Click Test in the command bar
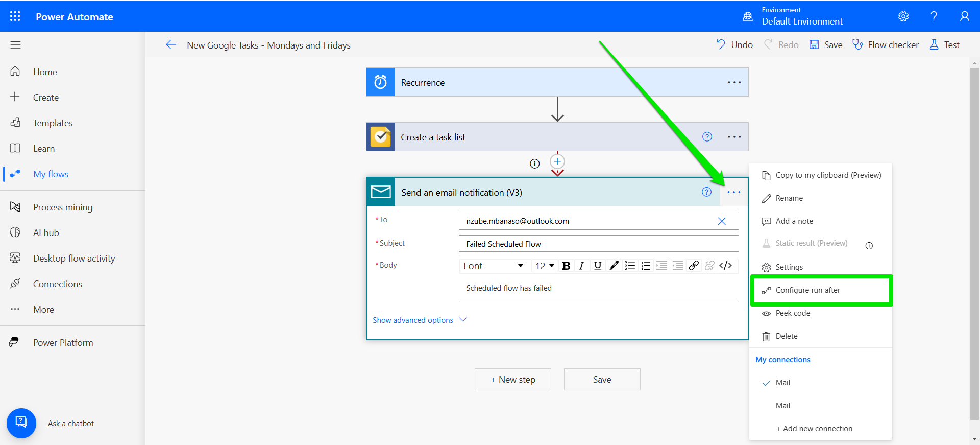This screenshot has height=445, width=980. (944, 45)
